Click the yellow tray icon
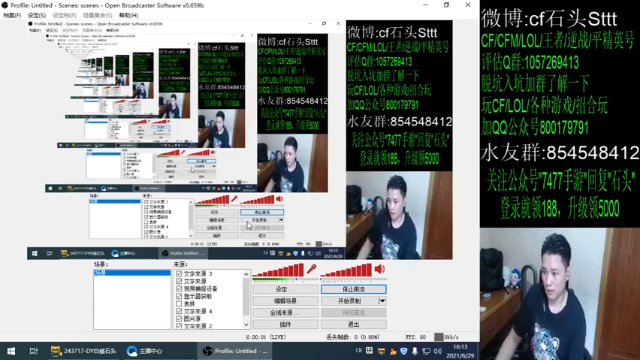640x360 pixels. point(381,351)
